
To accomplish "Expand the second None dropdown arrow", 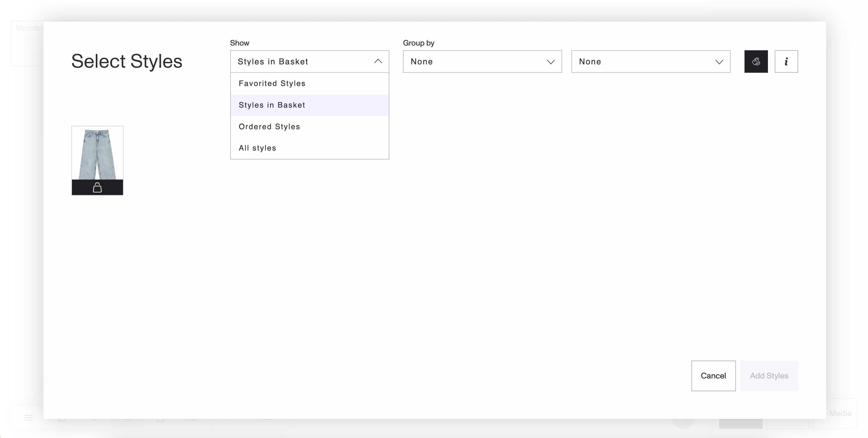I will (x=719, y=62).
